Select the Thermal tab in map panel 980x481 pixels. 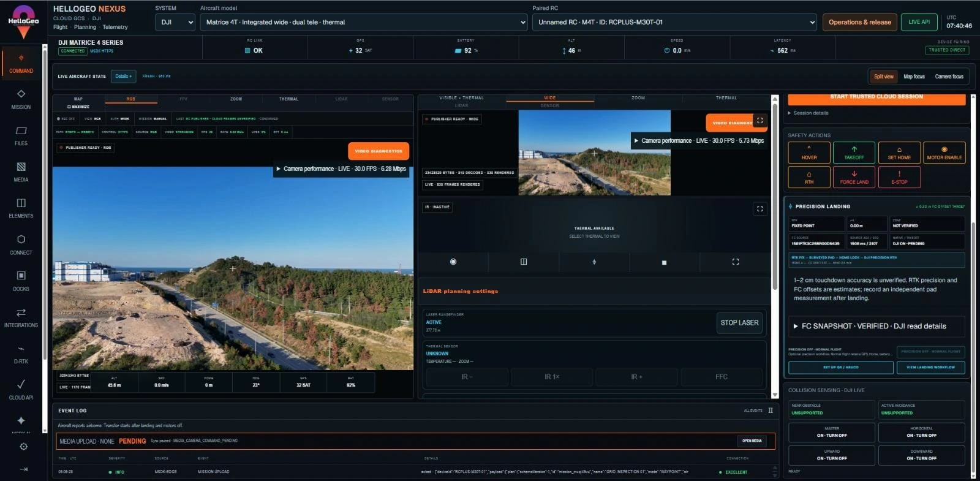tap(289, 99)
